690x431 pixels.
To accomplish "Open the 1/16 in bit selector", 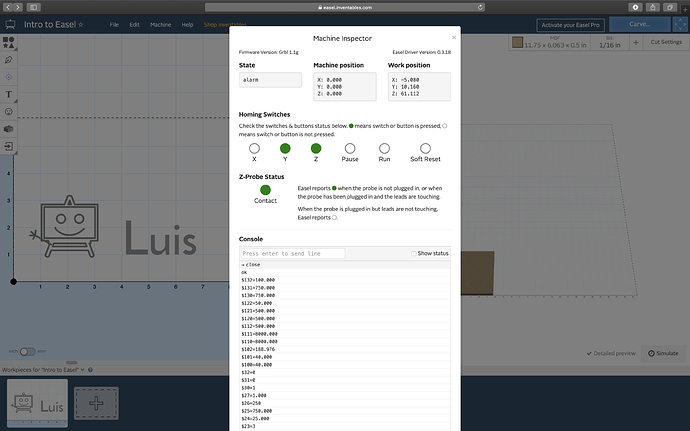I will (x=609, y=43).
